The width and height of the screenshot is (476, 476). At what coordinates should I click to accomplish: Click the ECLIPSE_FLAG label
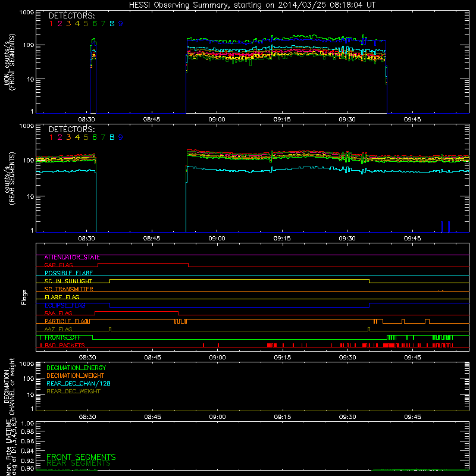click(x=65, y=305)
